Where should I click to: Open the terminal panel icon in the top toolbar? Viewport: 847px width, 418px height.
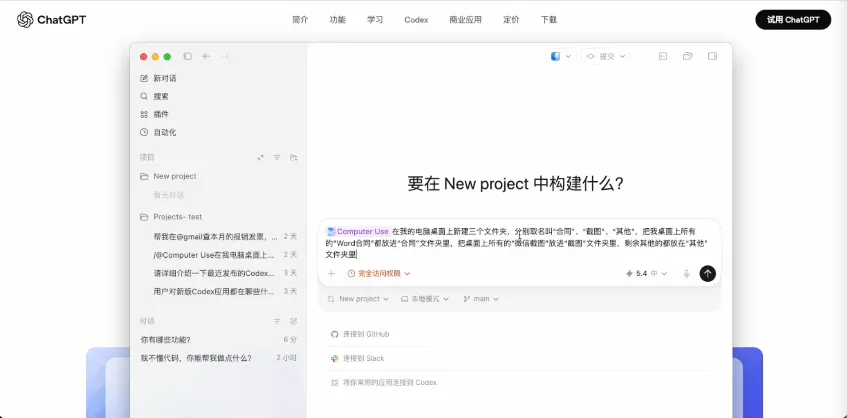click(663, 56)
